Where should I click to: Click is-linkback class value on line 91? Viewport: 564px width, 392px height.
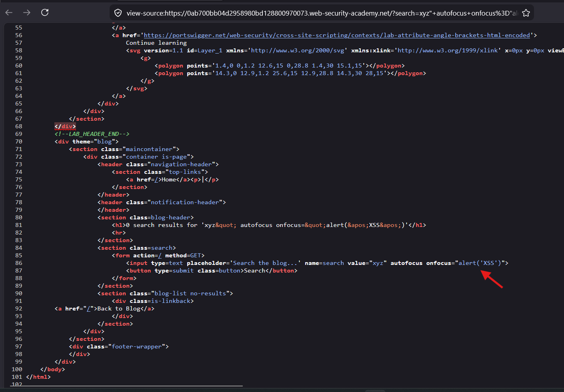tap(170, 301)
